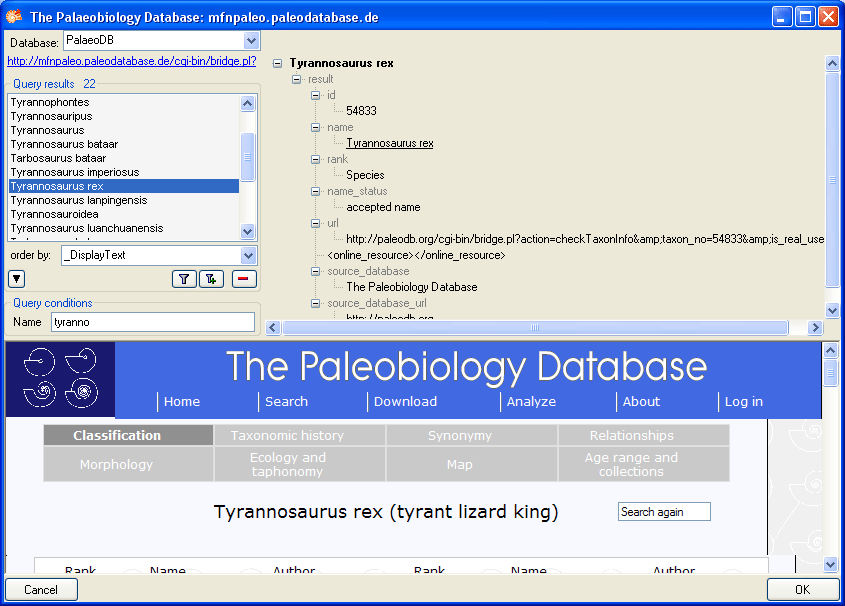Collapse the name_status tree node

(x=315, y=192)
